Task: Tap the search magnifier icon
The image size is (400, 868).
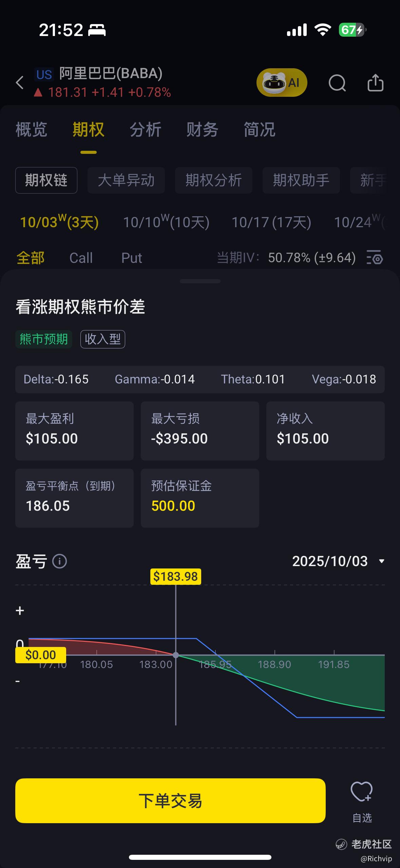Action: click(x=337, y=83)
